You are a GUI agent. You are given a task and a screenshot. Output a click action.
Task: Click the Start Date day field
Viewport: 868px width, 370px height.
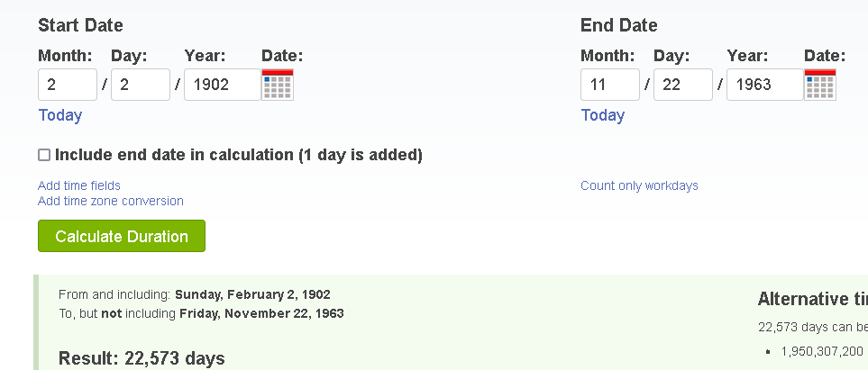click(141, 85)
